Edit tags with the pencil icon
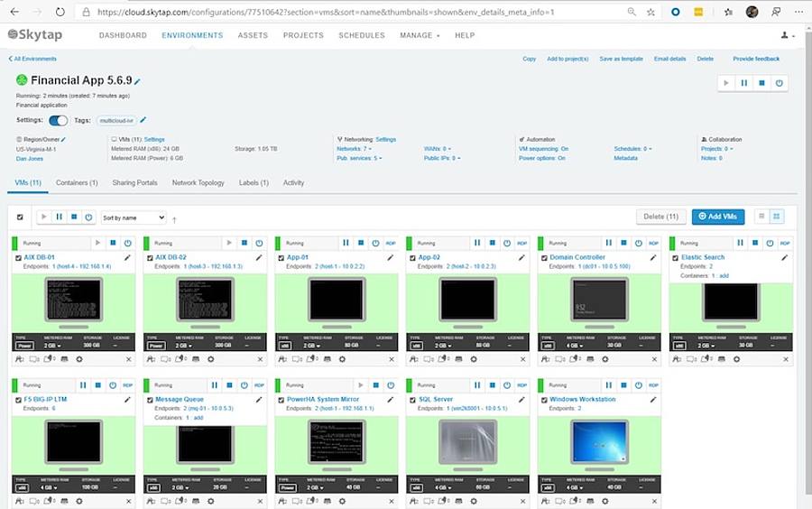 (x=143, y=120)
